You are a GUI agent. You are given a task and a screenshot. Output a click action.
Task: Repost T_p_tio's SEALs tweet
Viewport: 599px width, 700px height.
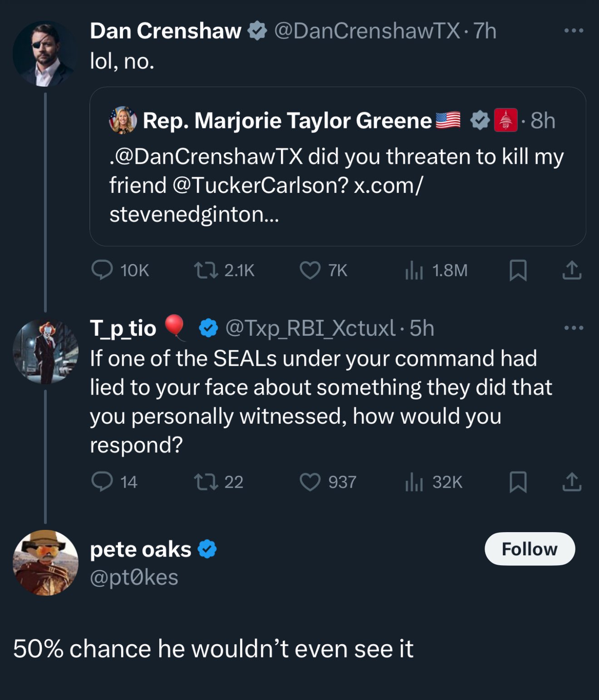[x=206, y=482]
